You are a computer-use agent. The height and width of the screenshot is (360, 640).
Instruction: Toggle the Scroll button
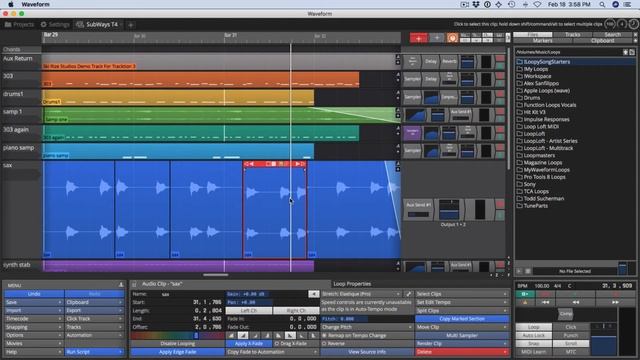(571, 344)
